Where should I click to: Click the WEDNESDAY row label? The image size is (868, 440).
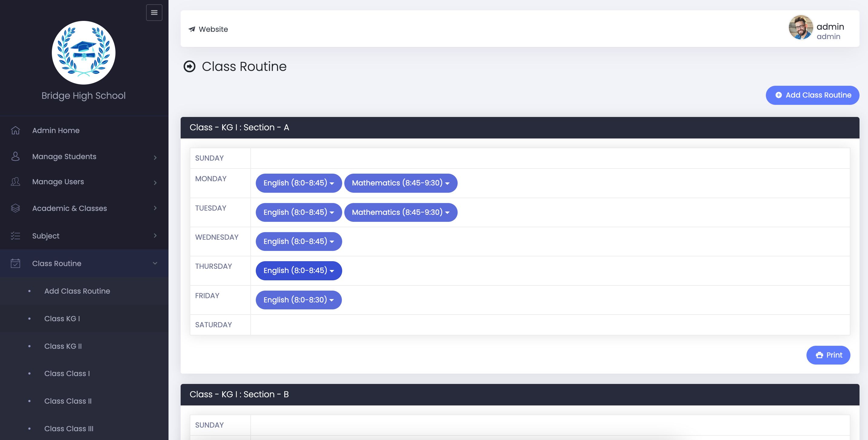(x=217, y=237)
